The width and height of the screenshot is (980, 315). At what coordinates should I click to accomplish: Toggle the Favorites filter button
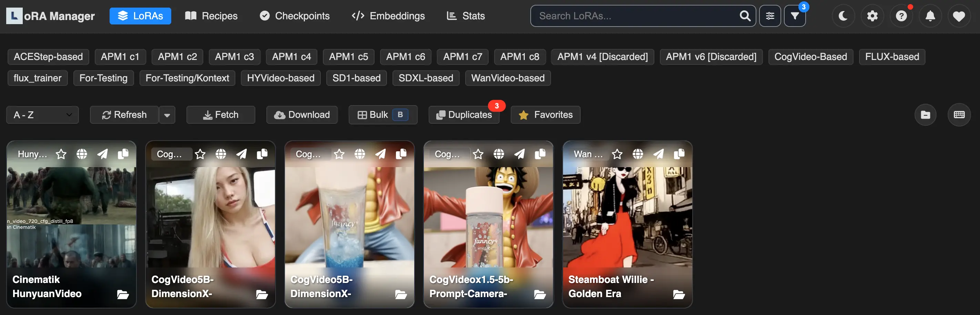545,115
